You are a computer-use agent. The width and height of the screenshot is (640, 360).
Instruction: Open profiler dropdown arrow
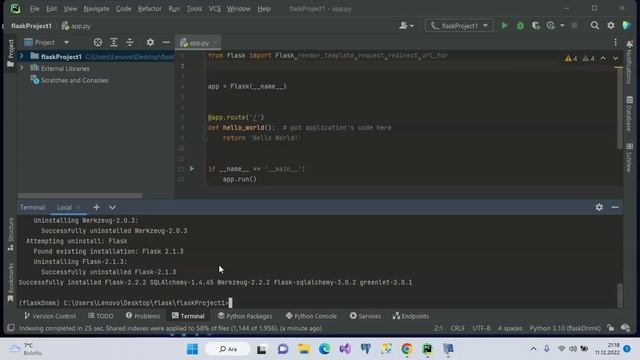click(562, 26)
